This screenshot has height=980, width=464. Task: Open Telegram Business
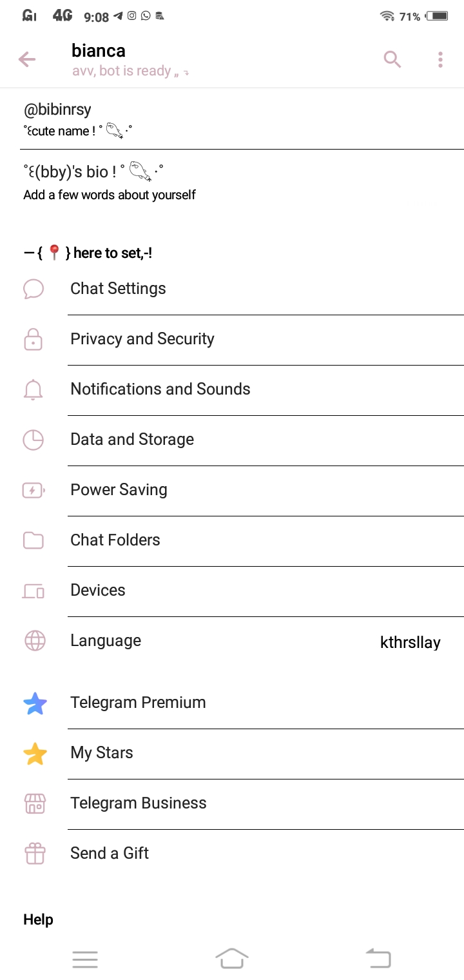[138, 803]
